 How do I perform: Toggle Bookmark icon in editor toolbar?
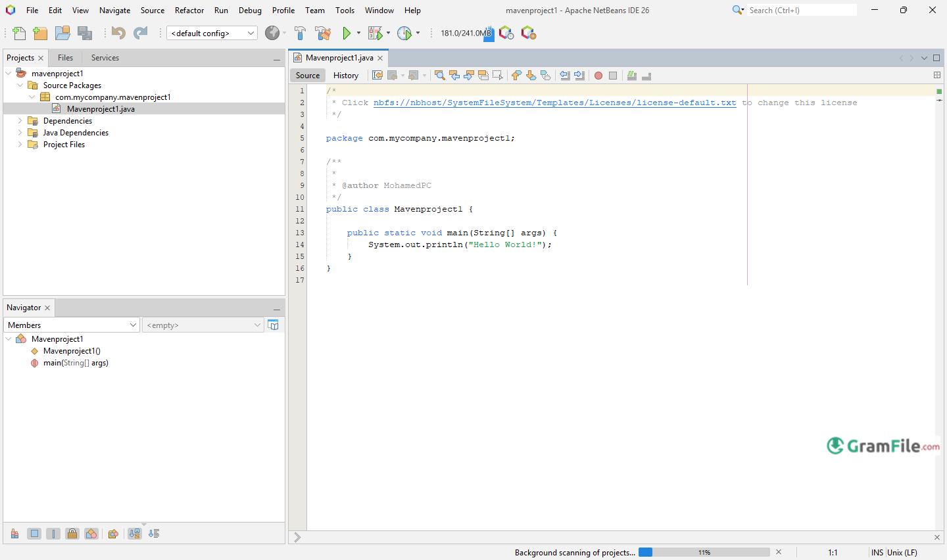[545, 76]
